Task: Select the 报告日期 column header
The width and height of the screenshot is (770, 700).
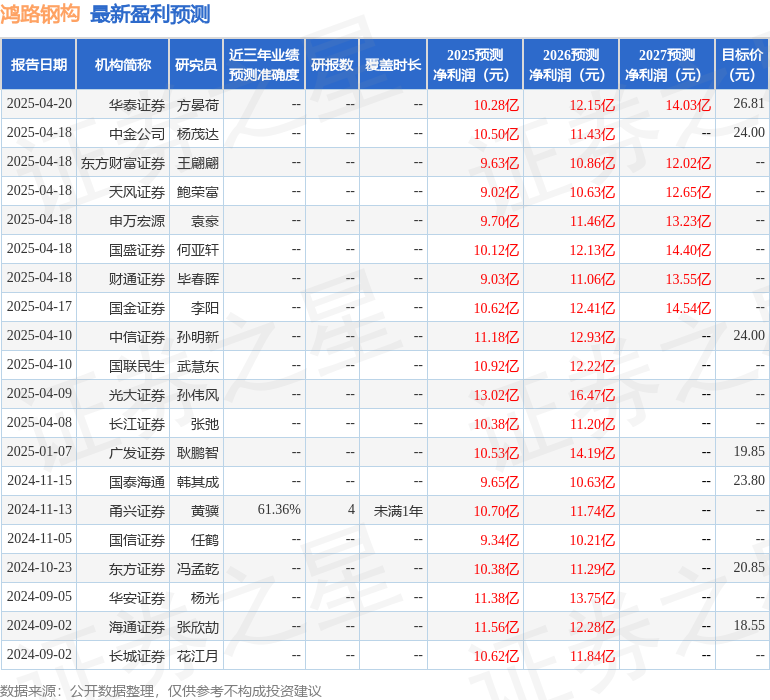Action: pos(39,65)
